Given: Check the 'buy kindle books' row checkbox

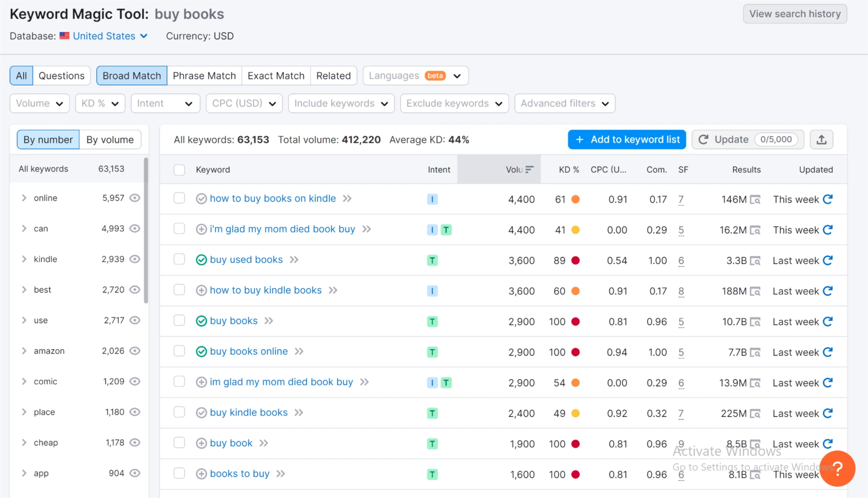Looking at the screenshot, I should point(179,412).
